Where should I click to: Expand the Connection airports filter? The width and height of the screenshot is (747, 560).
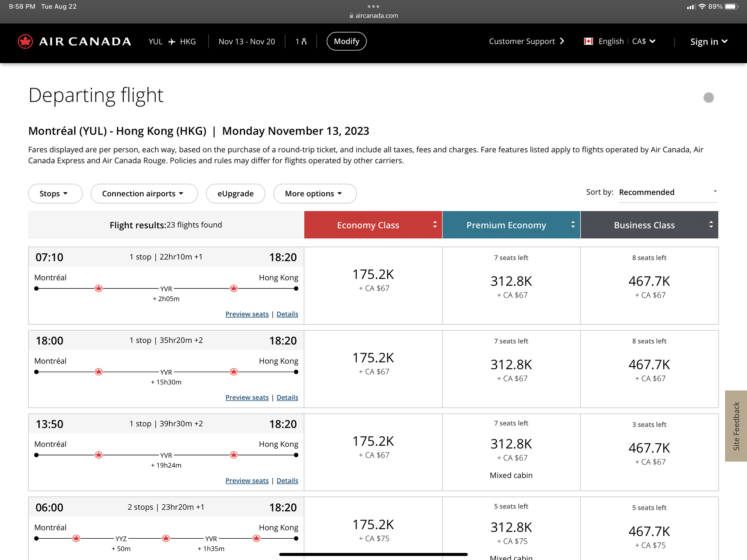pyautogui.click(x=144, y=194)
